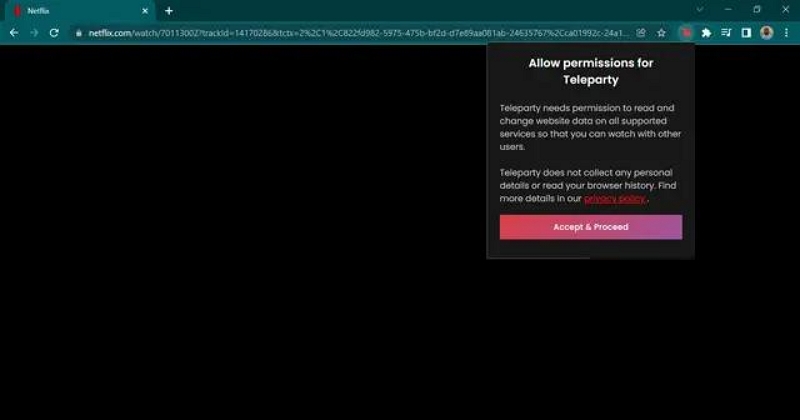This screenshot has width=800, height=420.
Task: Click the netflix.com address bar
Action: 350,33
